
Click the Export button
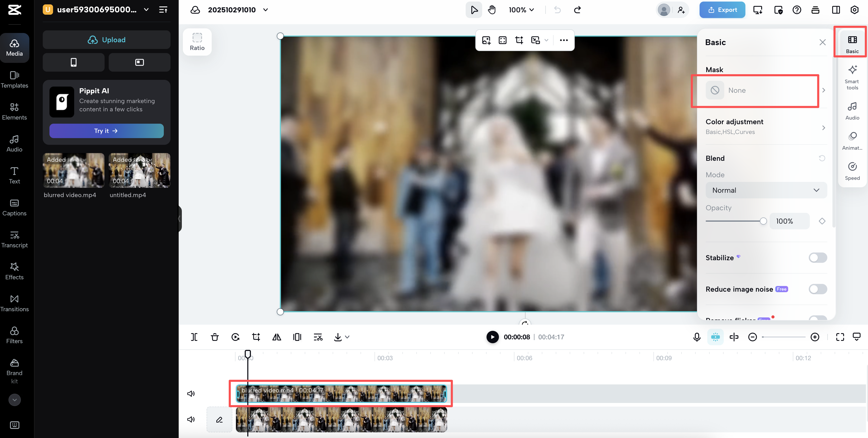[x=722, y=10]
